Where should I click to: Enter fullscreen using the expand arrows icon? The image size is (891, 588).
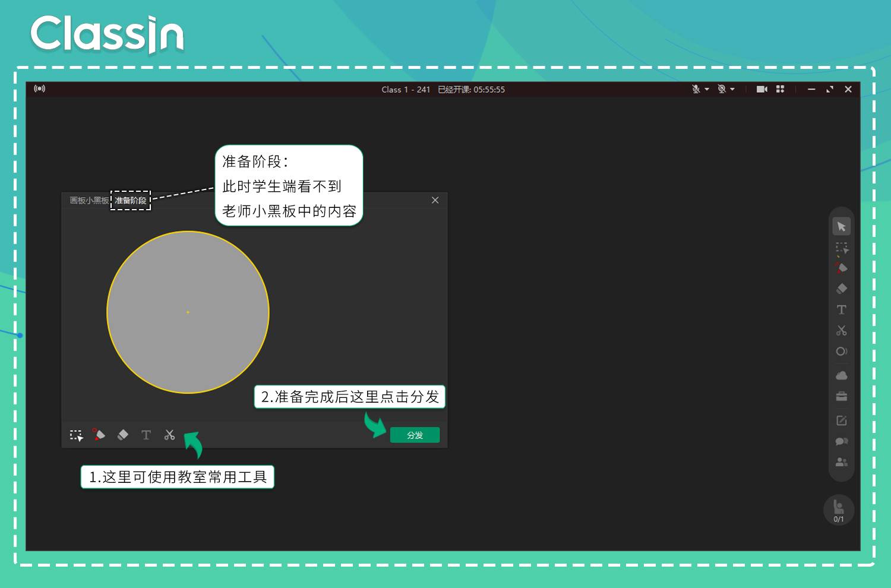click(829, 89)
